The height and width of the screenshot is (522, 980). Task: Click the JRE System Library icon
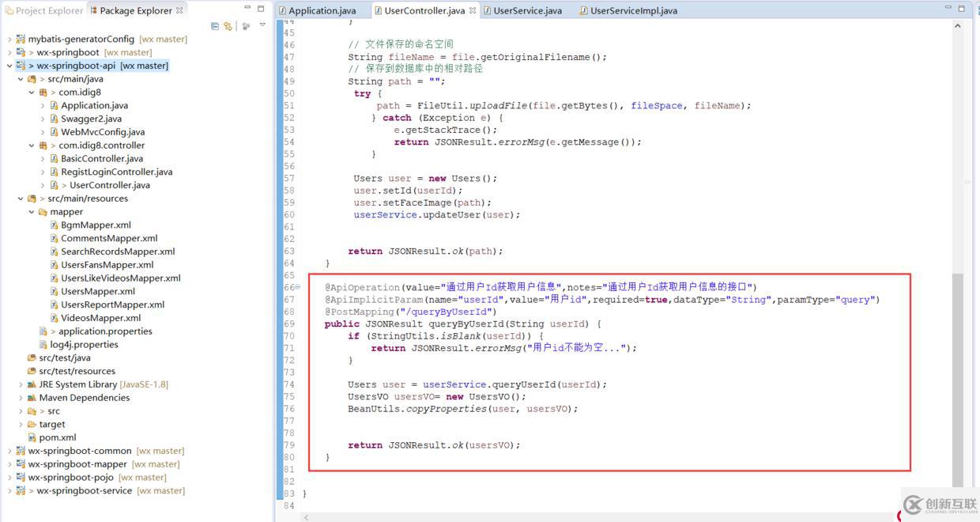[32, 384]
